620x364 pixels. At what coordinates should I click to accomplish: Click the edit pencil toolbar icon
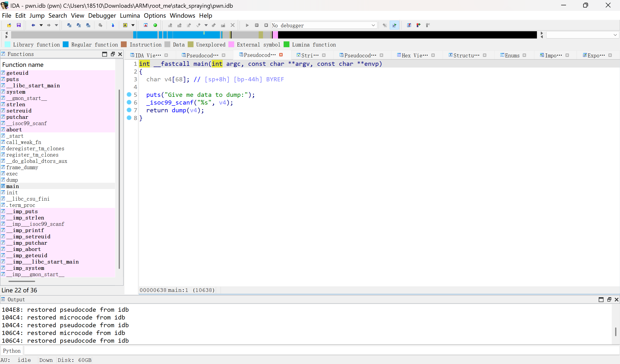(x=223, y=25)
